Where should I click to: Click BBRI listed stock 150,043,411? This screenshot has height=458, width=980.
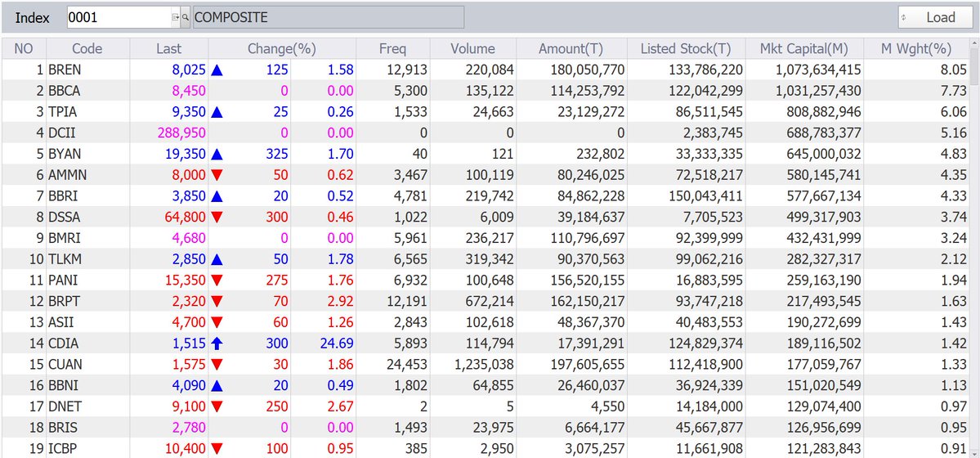click(705, 196)
